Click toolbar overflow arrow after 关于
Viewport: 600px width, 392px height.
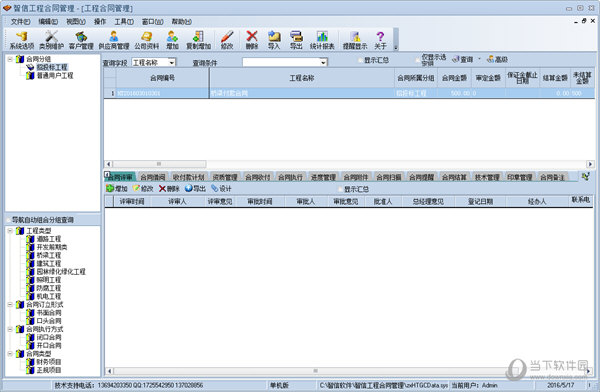pos(396,47)
